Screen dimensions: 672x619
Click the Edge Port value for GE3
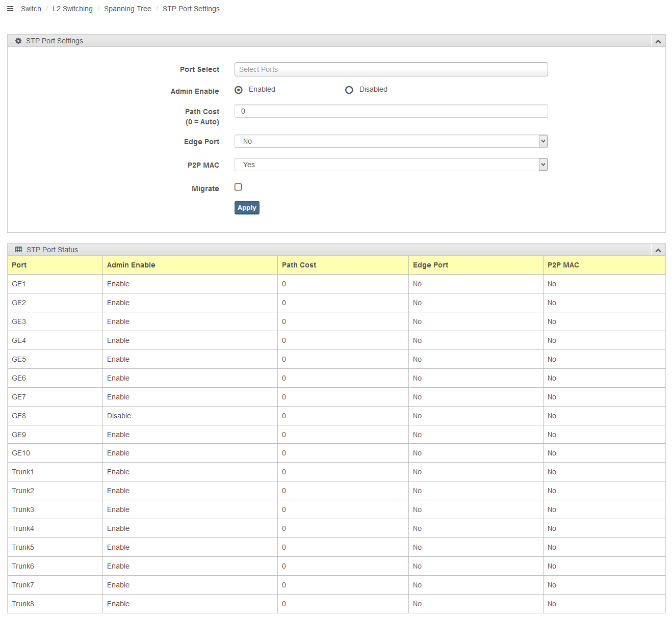click(x=417, y=321)
